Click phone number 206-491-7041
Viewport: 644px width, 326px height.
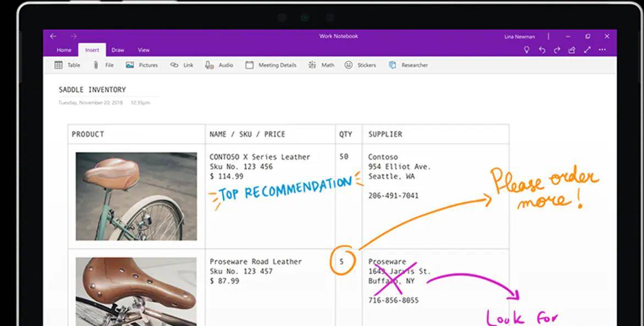(393, 196)
